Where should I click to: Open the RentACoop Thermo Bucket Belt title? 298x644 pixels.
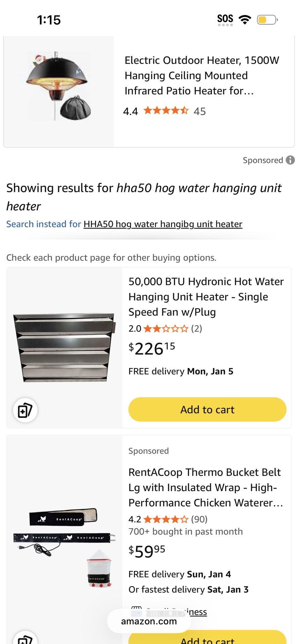click(206, 487)
